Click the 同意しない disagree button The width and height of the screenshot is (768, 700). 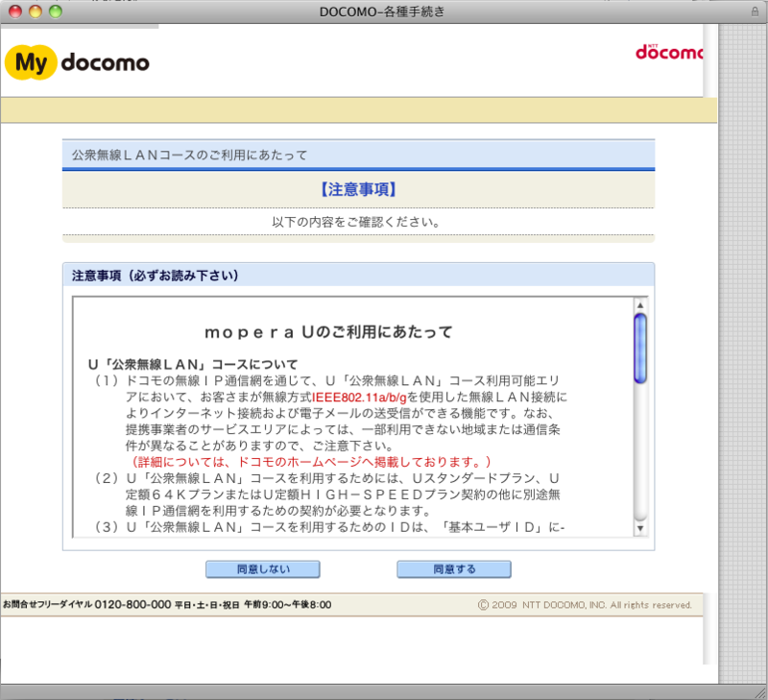263,569
